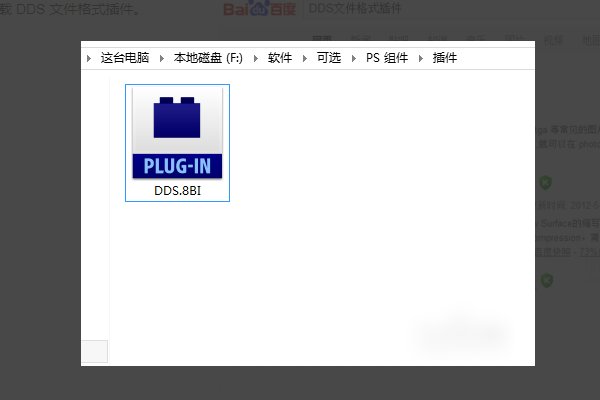The height and width of the screenshot is (400, 600).
Task: Click the Baidu search box containing DDS文件格式插件
Action: pyautogui.click(x=452, y=8)
